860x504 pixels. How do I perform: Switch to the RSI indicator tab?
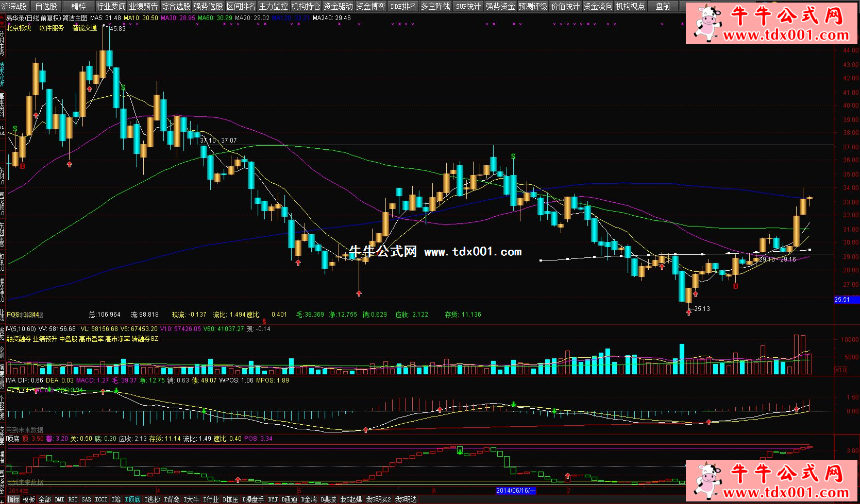(x=73, y=499)
